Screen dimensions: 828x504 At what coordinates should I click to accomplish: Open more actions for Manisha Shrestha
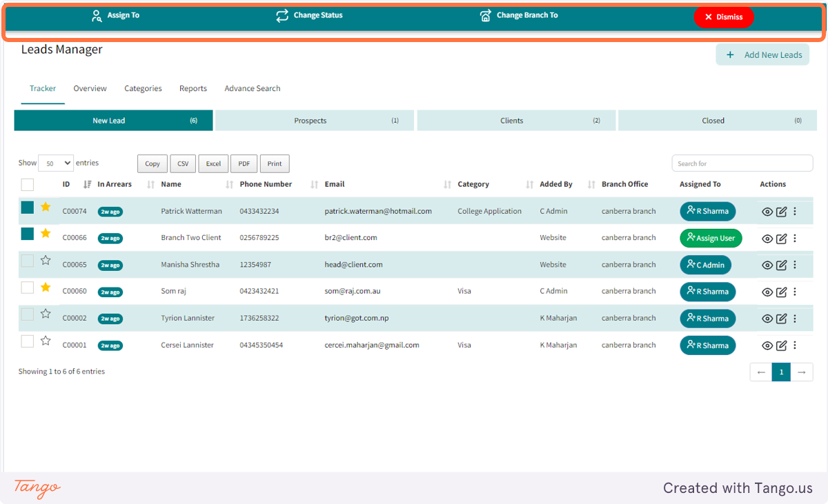[x=795, y=265]
